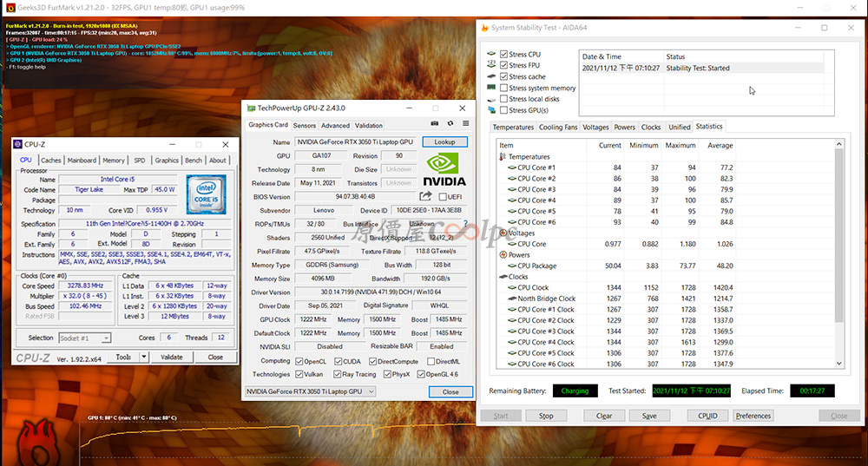Viewport: 868px width, 466px height.
Task: Switch to the Cooling Fans tab in AIDA64
Action: [x=558, y=127]
